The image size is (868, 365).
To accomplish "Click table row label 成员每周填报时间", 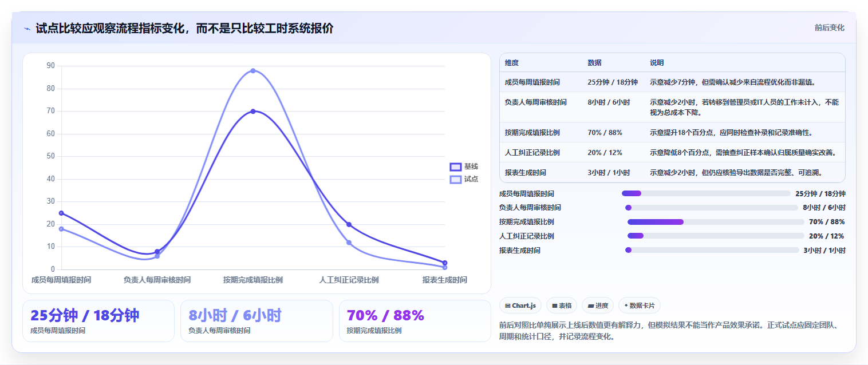I will (532, 82).
